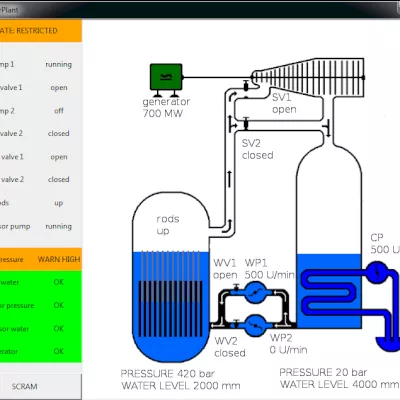Click the orange STATE: RESTRICTED banner
The height and width of the screenshot is (400, 400).
tap(41, 31)
